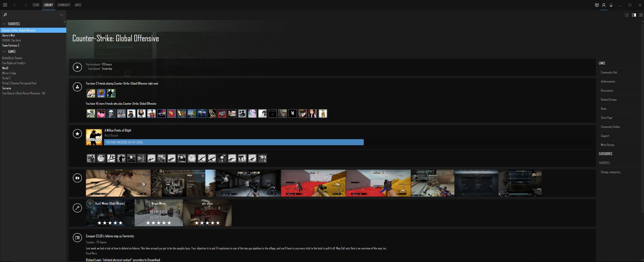This screenshot has height=262, width=644.
Task: Switch to detail view mode
Action: [x=634, y=15]
